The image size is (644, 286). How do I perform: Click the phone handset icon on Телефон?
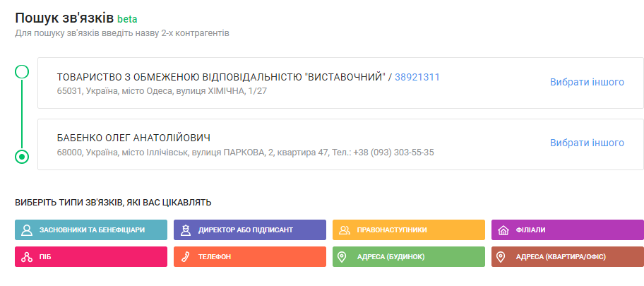point(186,257)
